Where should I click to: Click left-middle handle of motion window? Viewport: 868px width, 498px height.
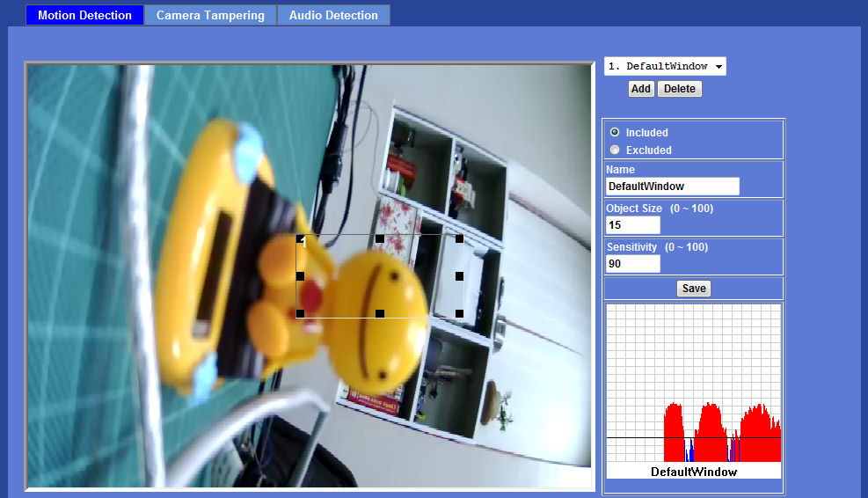300,276
